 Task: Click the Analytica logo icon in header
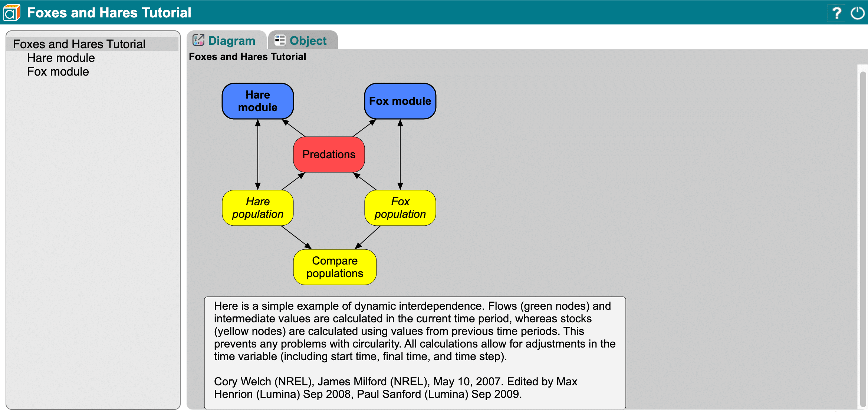(x=12, y=13)
